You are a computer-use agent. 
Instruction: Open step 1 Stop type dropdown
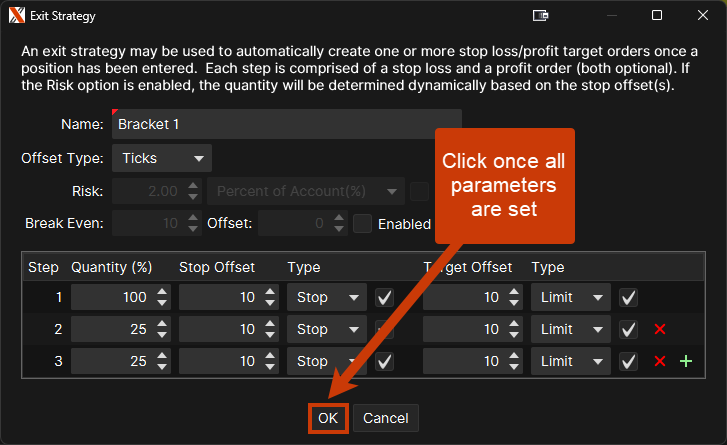tap(327, 297)
